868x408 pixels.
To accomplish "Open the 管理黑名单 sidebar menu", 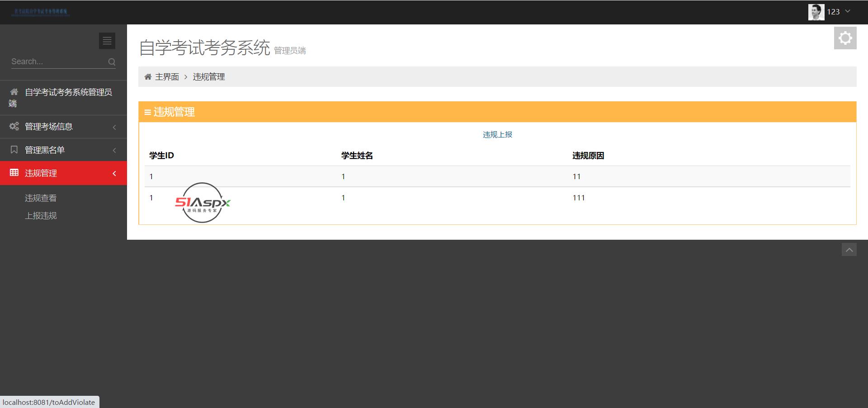I will (63, 150).
